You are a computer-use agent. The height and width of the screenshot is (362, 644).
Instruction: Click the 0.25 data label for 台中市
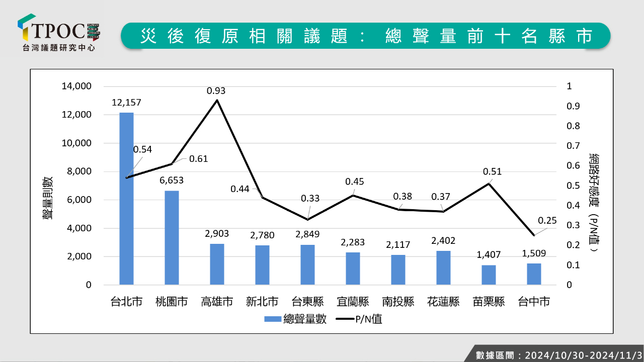[547, 221]
